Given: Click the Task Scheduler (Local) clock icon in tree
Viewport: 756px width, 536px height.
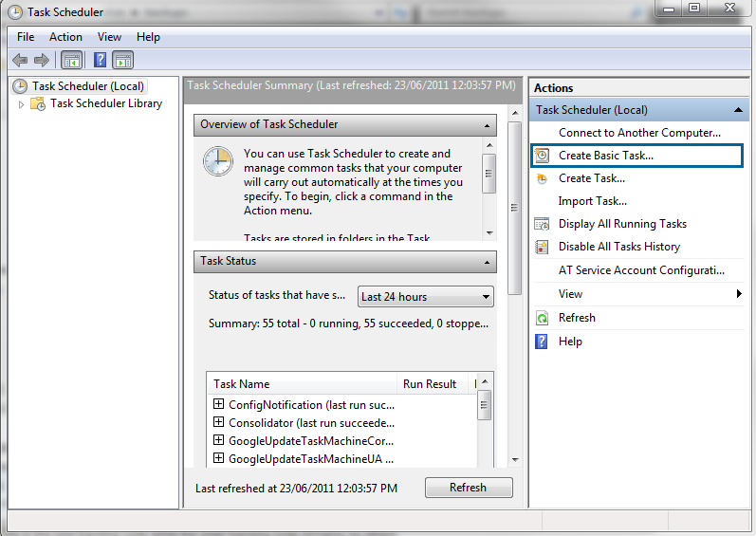Looking at the screenshot, I should [20, 86].
